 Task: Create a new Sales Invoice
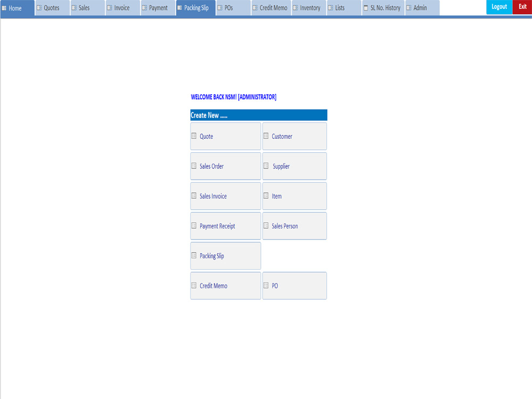point(226,196)
